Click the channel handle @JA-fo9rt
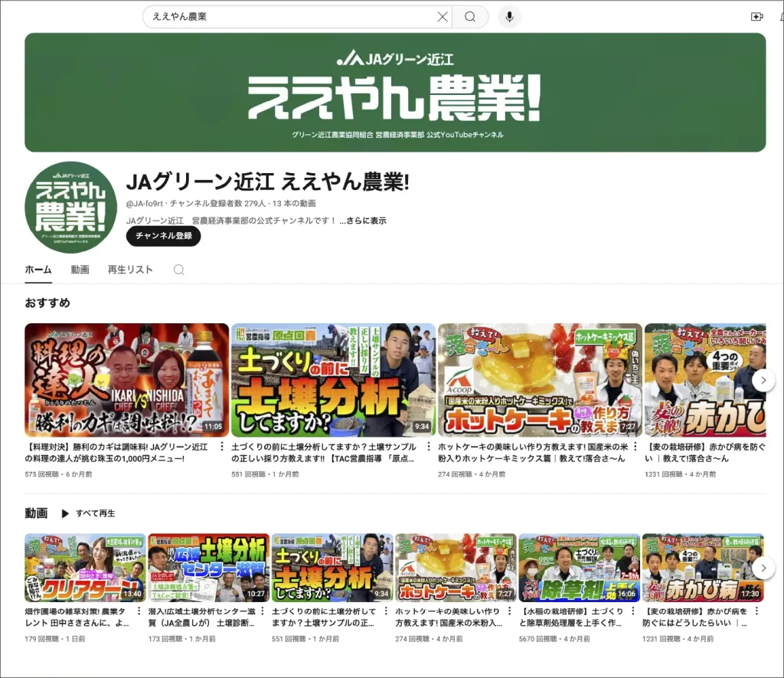 145,204
